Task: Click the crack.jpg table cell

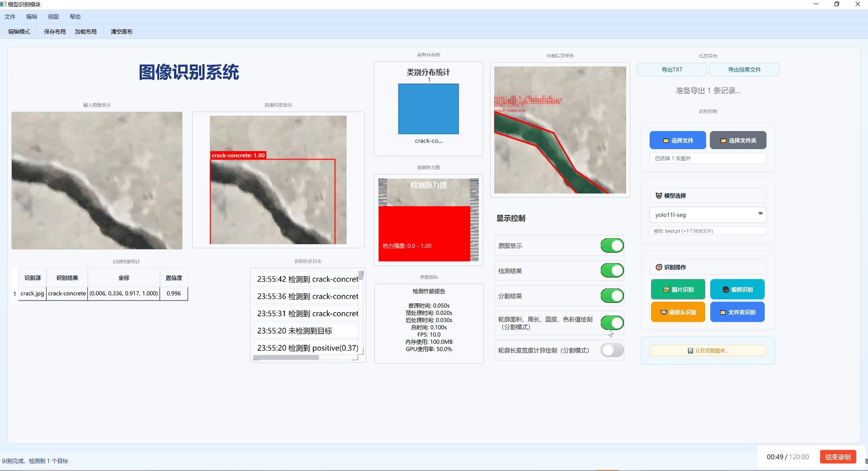Action: pos(33,293)
